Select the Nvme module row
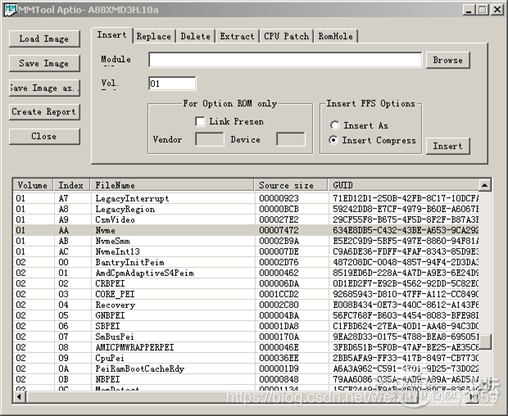Viewport: 508px width, 416px height. click(246, 230)
